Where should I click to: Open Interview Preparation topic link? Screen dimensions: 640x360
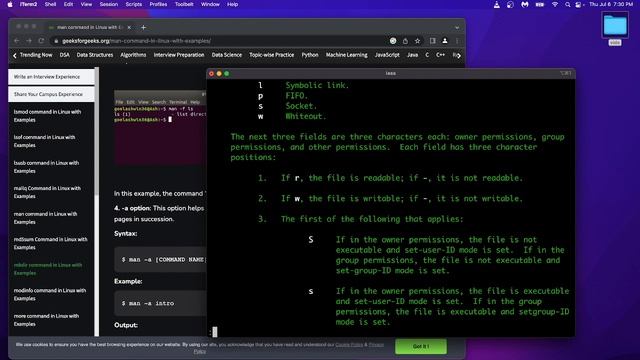pos(179,55)
